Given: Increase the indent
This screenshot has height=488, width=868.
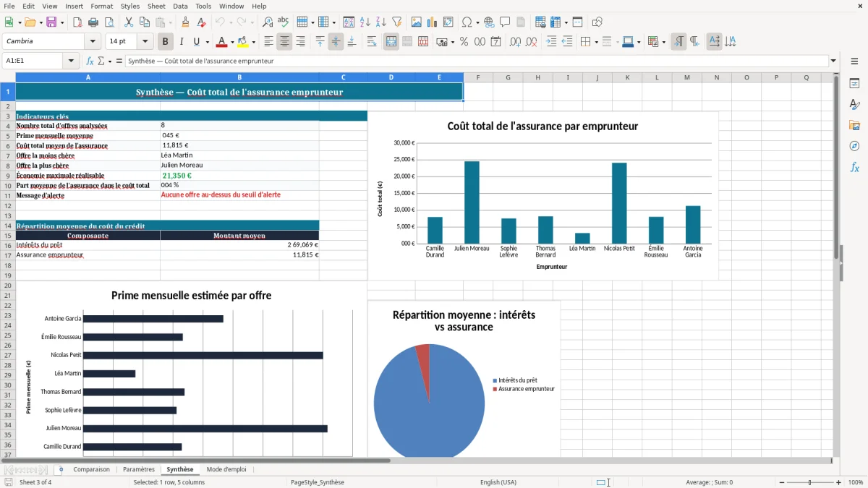Looking at the screenshot, I should click(551, 42).
